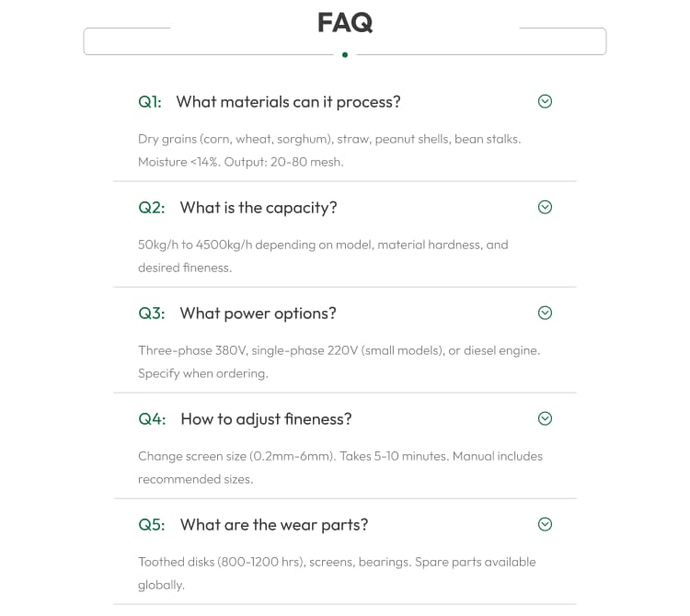Click the 50kg/h to 4500kg/h answer text
The height and width of the screenshot is (616, 690).
pyautogui.click(x=323, y=256)
